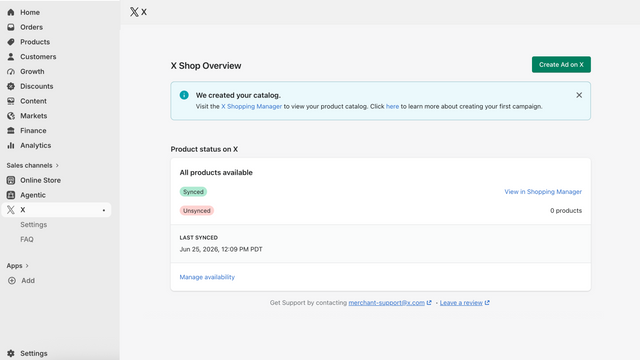640x360 pixels.
Task: Click the Online Store storefront icon
Action: click(x=11, y=180)
